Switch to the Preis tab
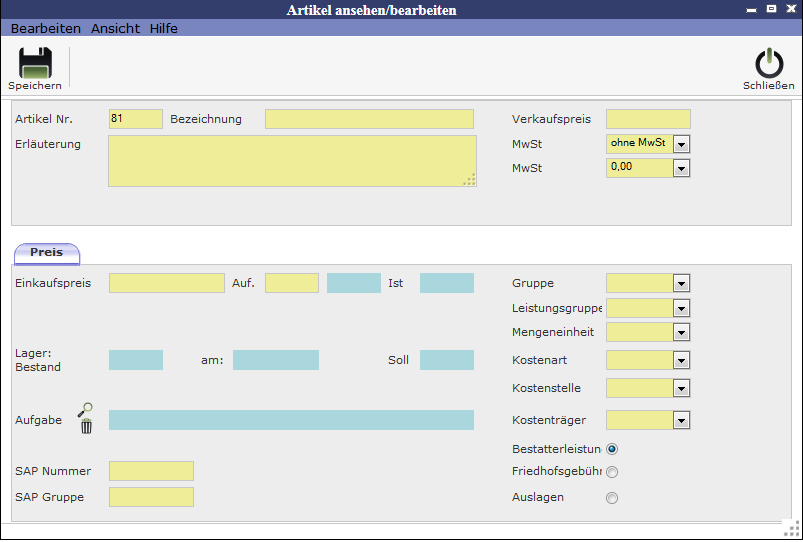 46,252
